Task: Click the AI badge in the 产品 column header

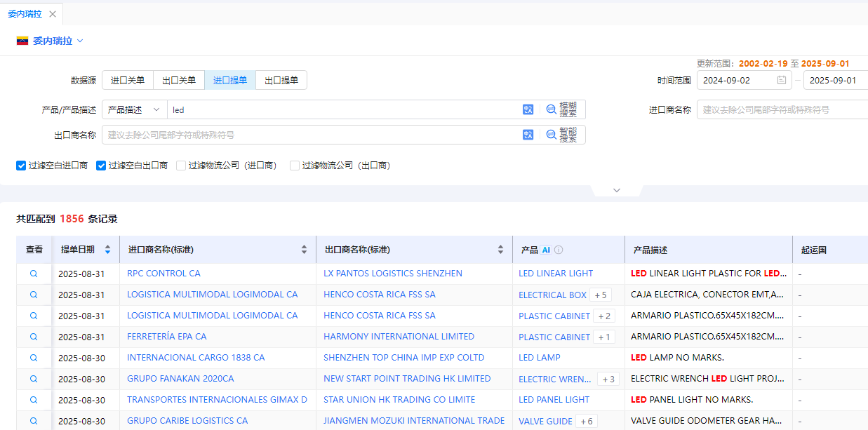Action: pyautogui.click(x=546, y=249)
